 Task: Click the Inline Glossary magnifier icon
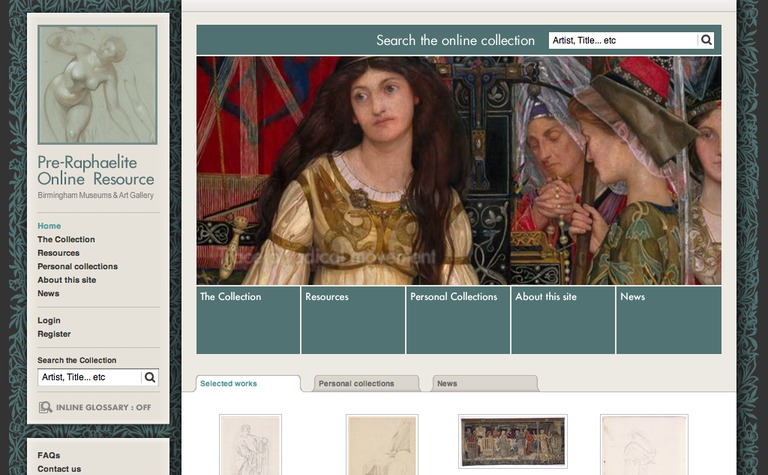(x=45, y=407)
